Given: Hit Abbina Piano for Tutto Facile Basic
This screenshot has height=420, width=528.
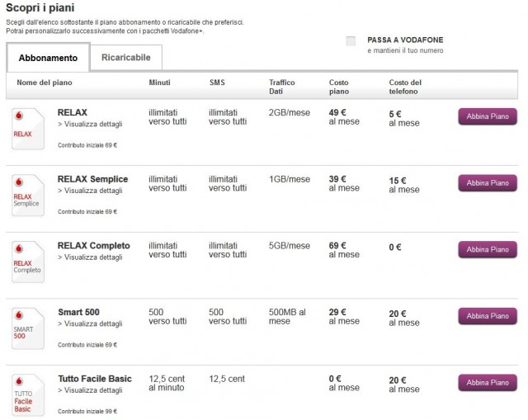Looking at the screenshot, I should (488, 383).
